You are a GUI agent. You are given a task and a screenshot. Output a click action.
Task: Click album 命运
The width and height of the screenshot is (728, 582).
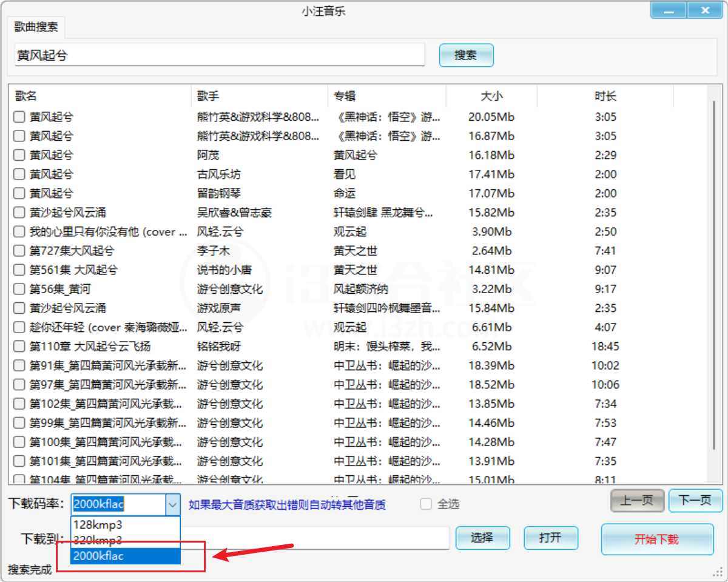pyautogui.click(x=345, y=194)
